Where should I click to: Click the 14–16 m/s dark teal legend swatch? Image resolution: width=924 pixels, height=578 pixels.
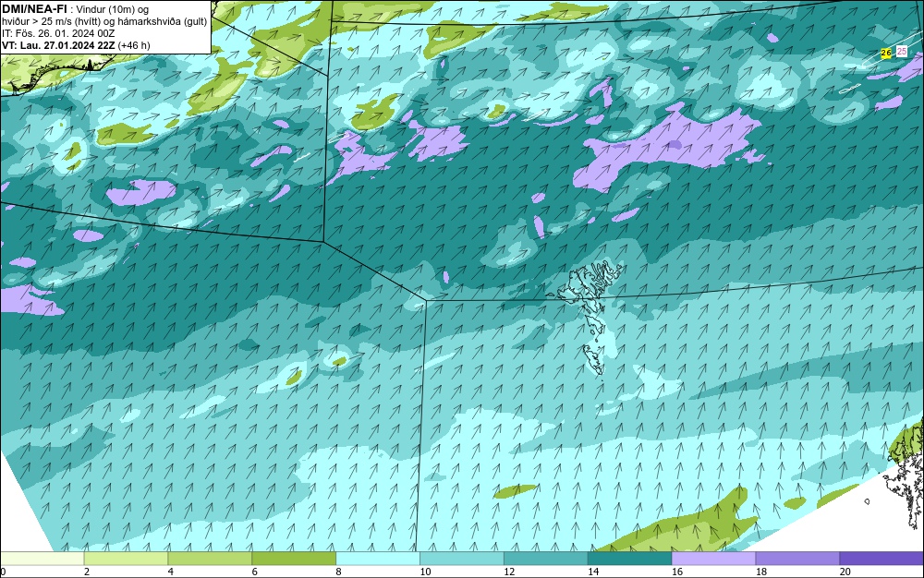(630, 558)
